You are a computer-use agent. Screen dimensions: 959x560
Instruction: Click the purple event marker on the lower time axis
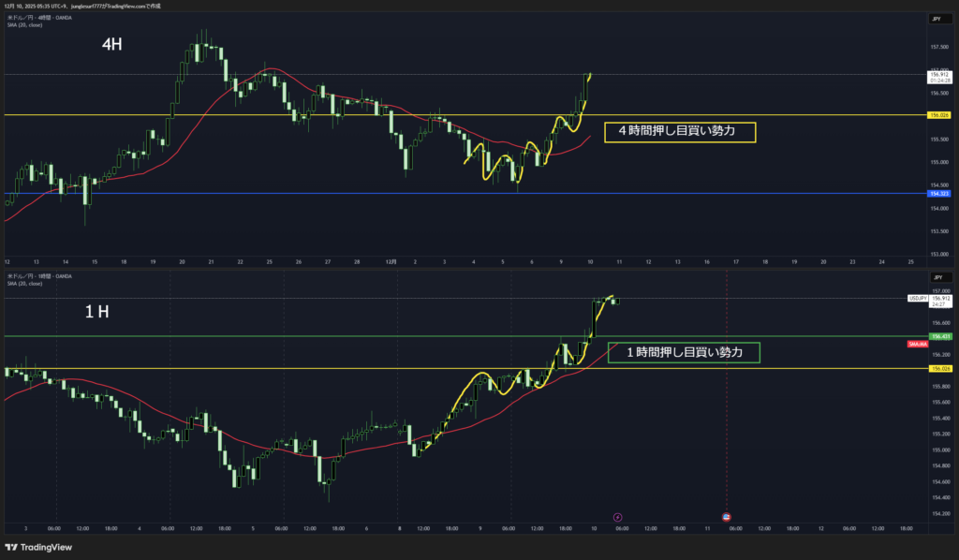point(617,516)
